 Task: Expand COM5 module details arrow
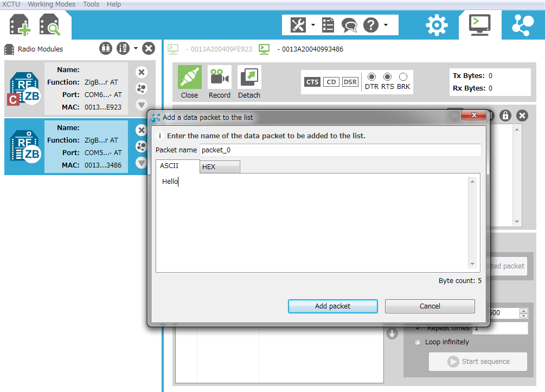coord(141,163)
